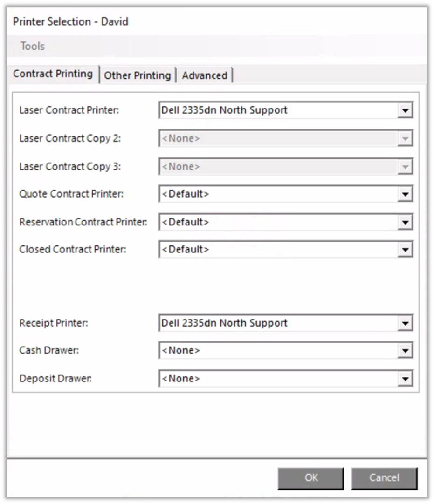Click the Quote Contract Printer label text
Screen dimensions: 434x504
tap(71, 194)
